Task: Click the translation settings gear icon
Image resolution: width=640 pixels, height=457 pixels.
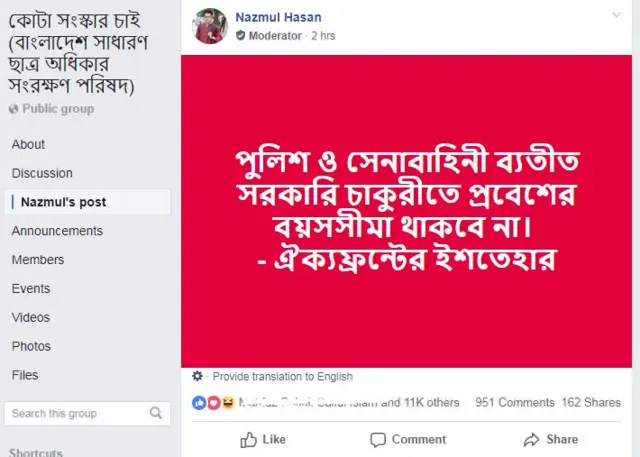Action: pyautogui.click(x=197, y=377)
